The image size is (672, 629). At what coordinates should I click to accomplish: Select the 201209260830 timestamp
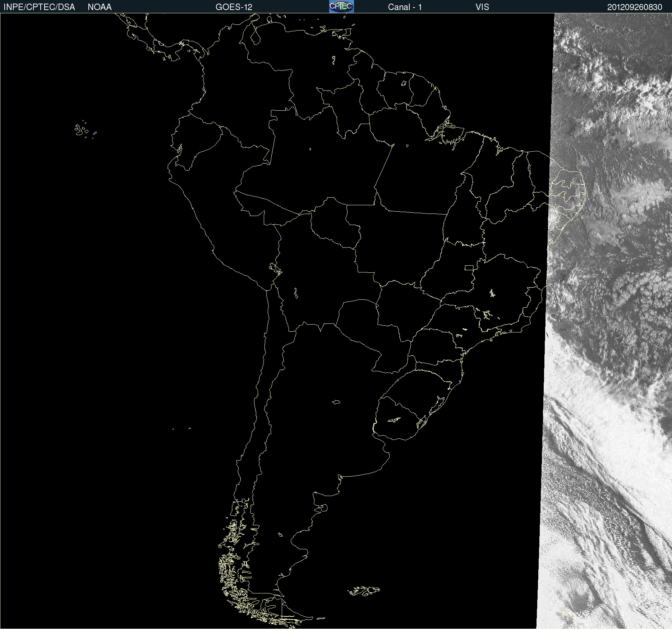635,7
